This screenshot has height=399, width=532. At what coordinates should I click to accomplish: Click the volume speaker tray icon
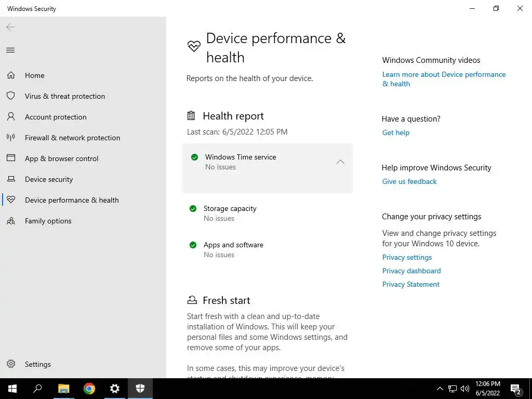[x=465, y=389]
